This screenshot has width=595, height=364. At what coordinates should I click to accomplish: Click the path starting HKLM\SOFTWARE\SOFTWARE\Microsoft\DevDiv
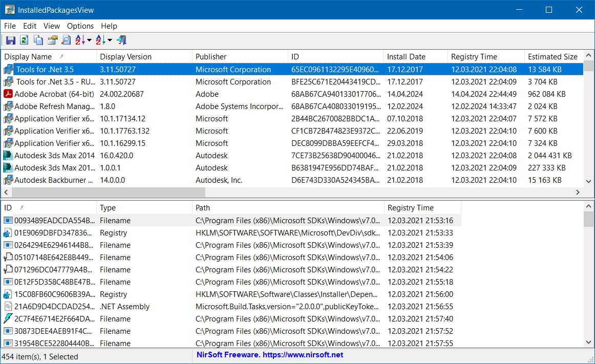pyautogui.click(x=288, y=232)
